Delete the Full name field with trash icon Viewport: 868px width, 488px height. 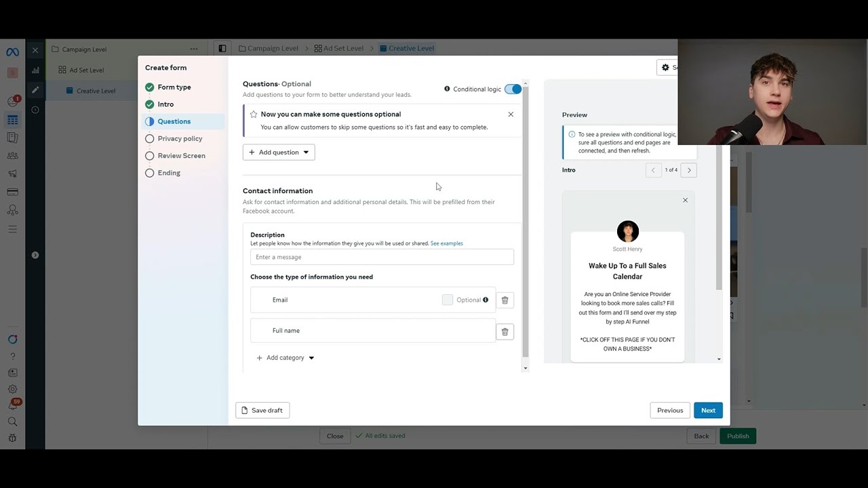click(505, 332)
